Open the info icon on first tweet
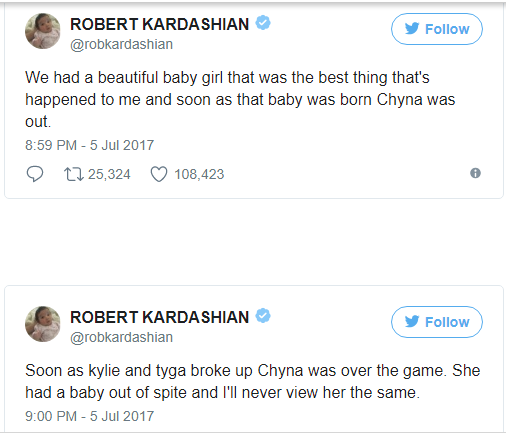This screenshot has width=506, height=433. tap(475, 173)
